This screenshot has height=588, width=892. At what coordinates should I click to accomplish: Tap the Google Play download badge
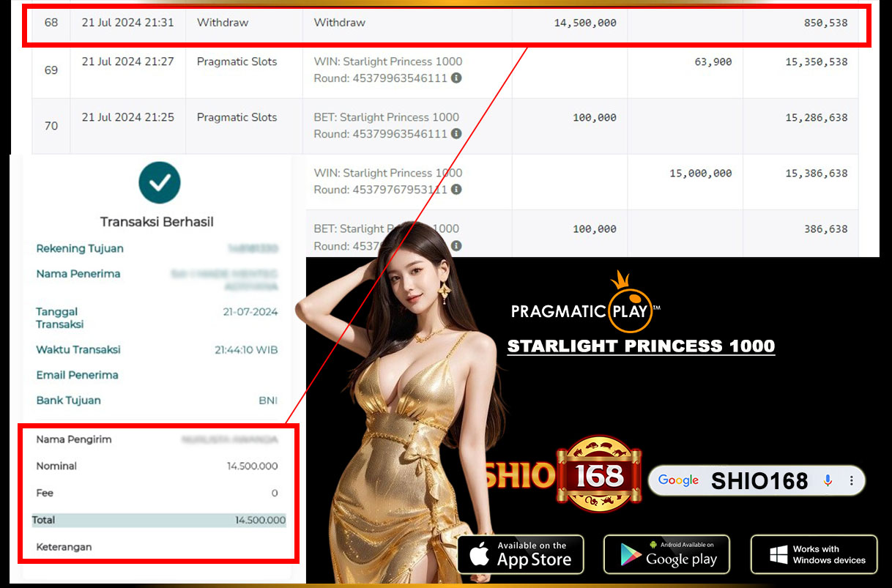tap(667, 554)
